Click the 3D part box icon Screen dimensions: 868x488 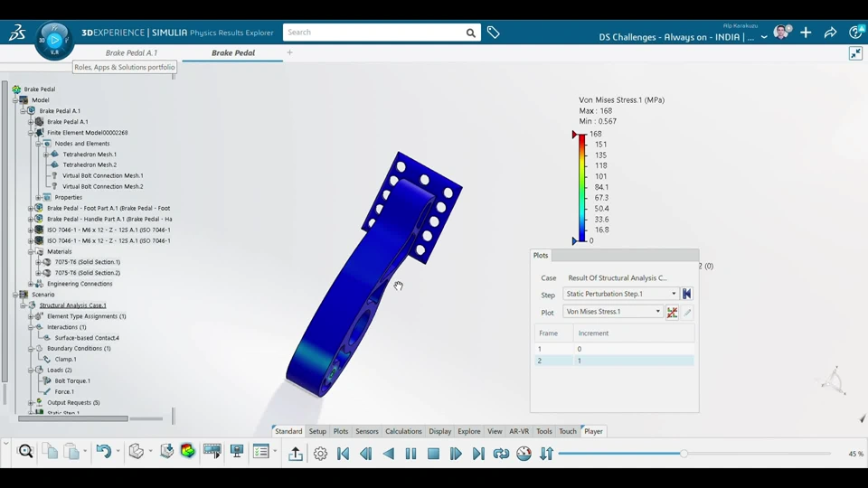coord(136,452)
